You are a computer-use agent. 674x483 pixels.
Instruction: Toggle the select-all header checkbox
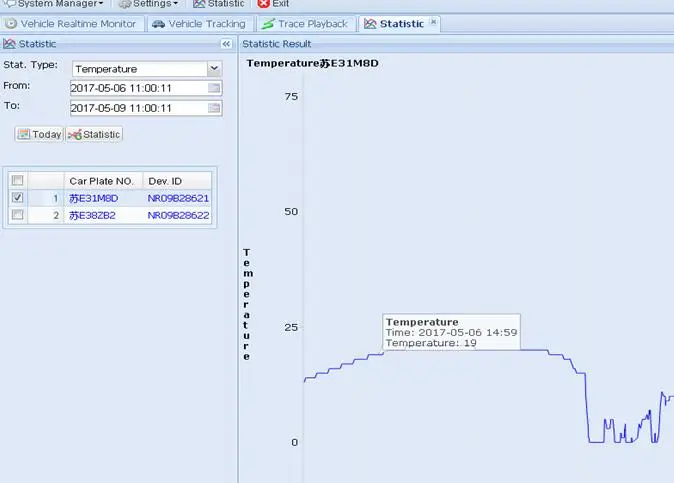click(16, 180)
